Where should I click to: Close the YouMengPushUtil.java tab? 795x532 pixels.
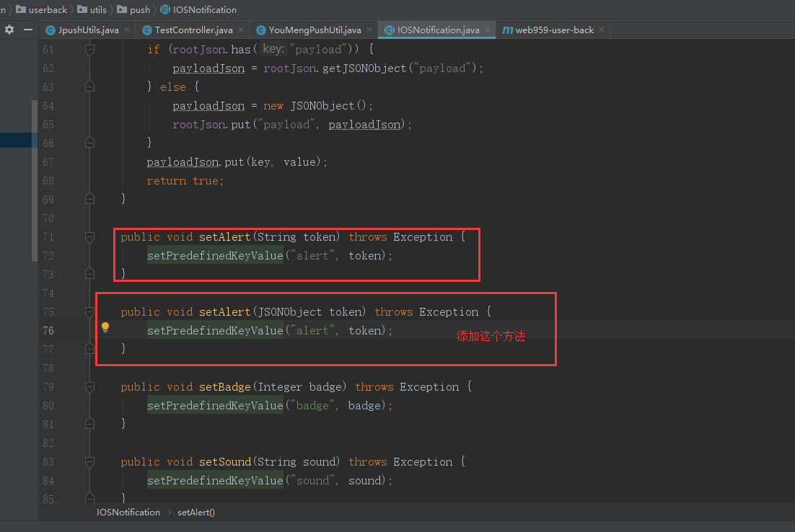(x=369, y=30)
